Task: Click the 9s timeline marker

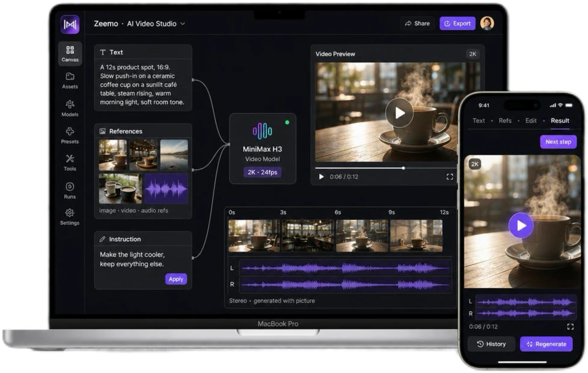Action: pyautogui.click(x=392, y=212)
